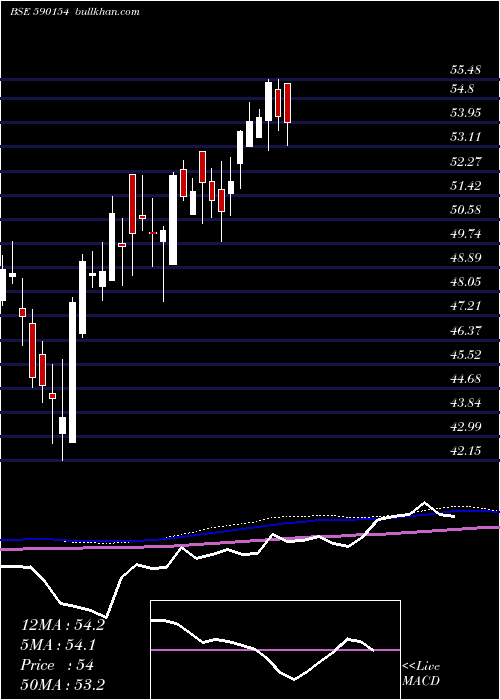Click the Price : 54 readout
Screen dimensions: 500x700
[x=57, y=665]
